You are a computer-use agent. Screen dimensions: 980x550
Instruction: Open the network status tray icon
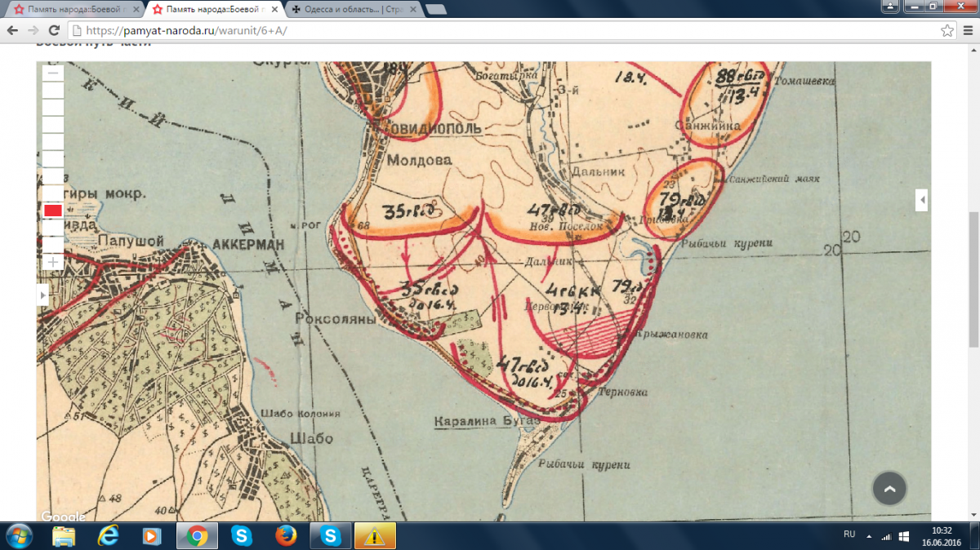[887, 536]
